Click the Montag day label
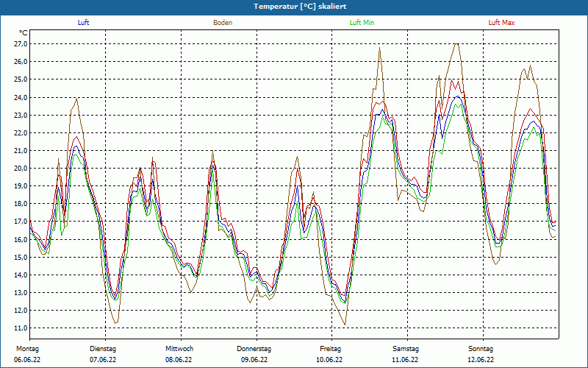 pyautogui.click(x=26, y=349)
